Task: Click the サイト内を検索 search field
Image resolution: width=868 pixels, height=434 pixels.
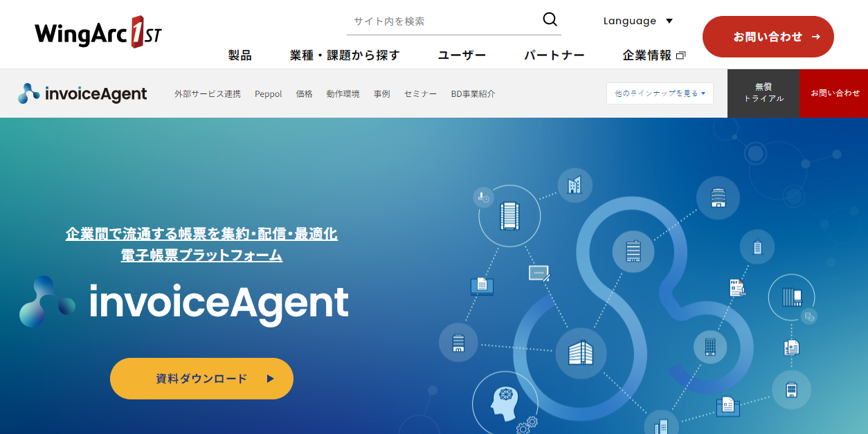Action: point(443,21)
